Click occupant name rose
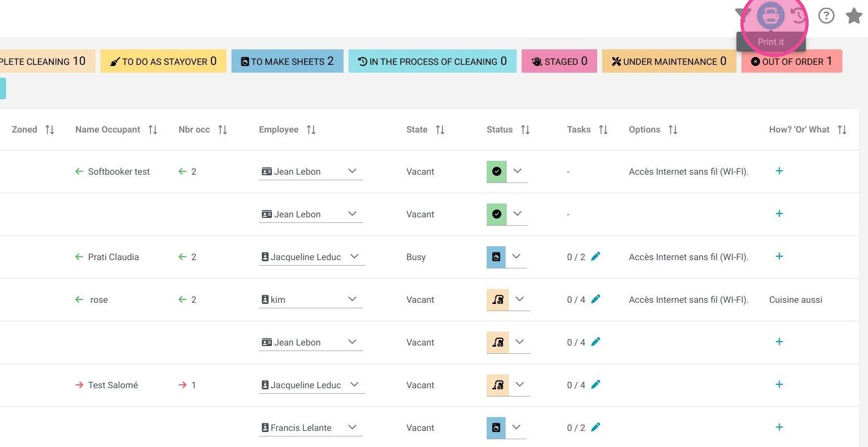868x447 pixels. (x=99, y=299)
